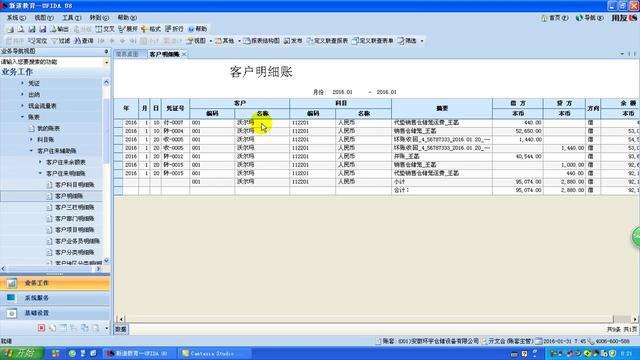640x360 pixels.
Task: Expand the 现金流量表 tree node
Action: coord(22,106)
